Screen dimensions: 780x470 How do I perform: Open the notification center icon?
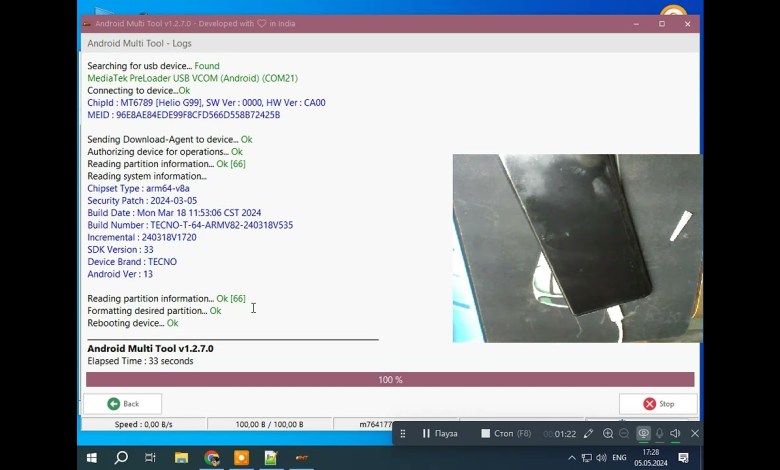683,458
